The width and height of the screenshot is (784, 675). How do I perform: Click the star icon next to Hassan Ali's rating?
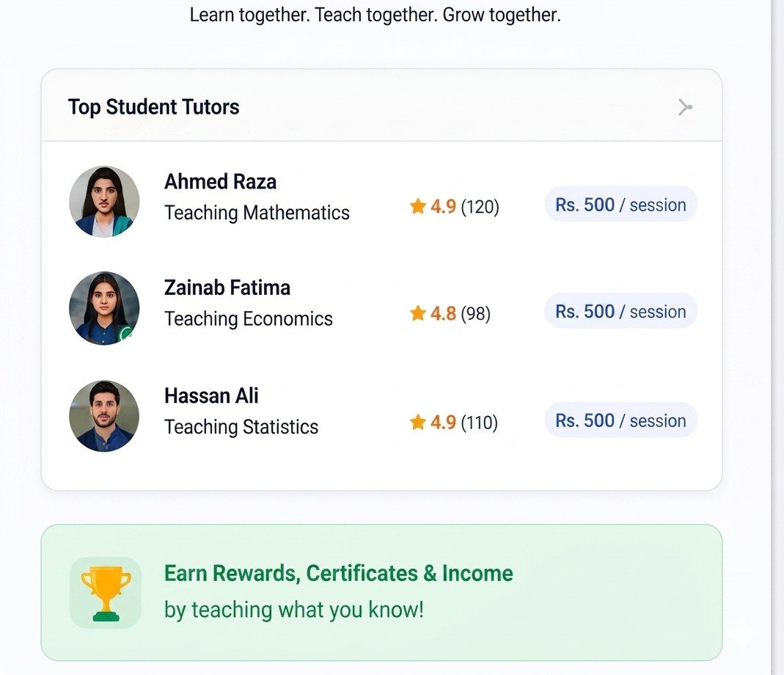pyautogui.click(x=417, y=422)
